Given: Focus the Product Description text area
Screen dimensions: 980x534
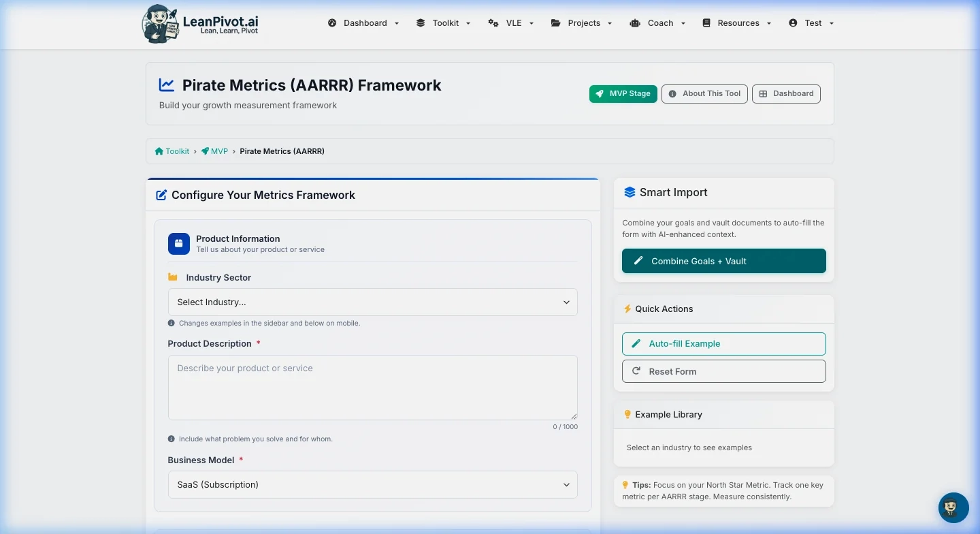Looking at the screenshot, I should [372, 388].
